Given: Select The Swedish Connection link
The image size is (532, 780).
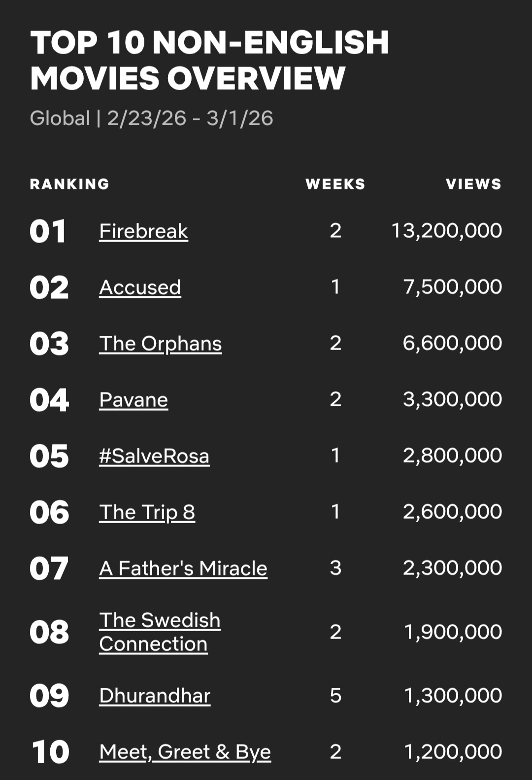Looking at the screenshot, I should (159, 632).
